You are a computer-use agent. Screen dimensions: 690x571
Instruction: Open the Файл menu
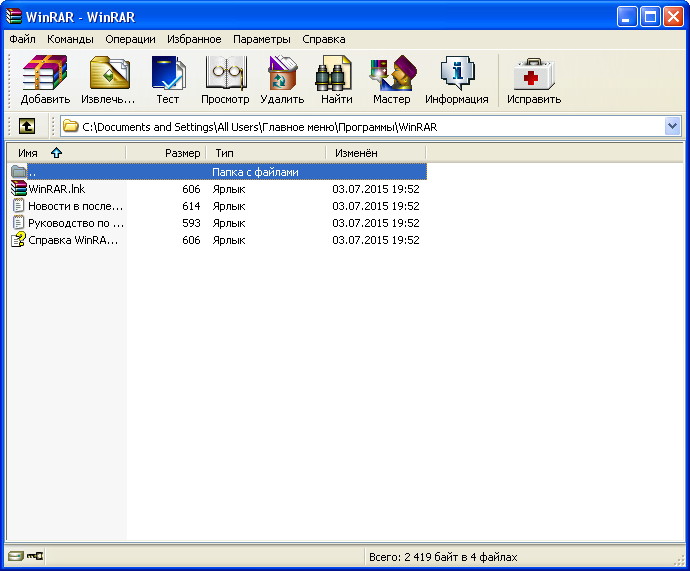22,39
